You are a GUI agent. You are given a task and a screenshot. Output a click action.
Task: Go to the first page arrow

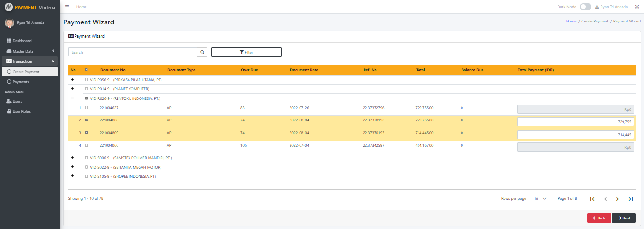(x=592, y=199)
